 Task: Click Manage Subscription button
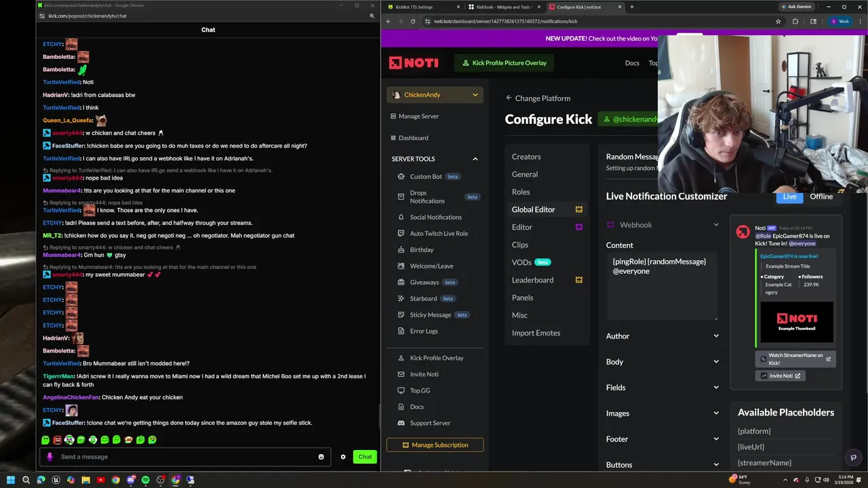435,445
